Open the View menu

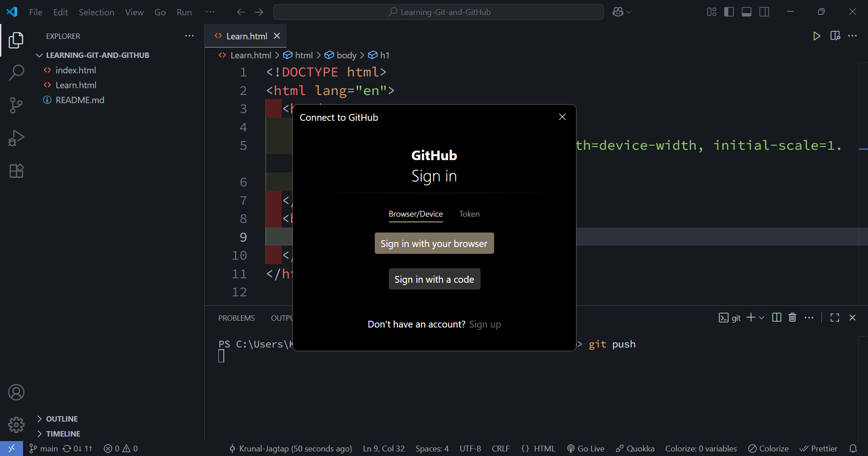point(134,12)
